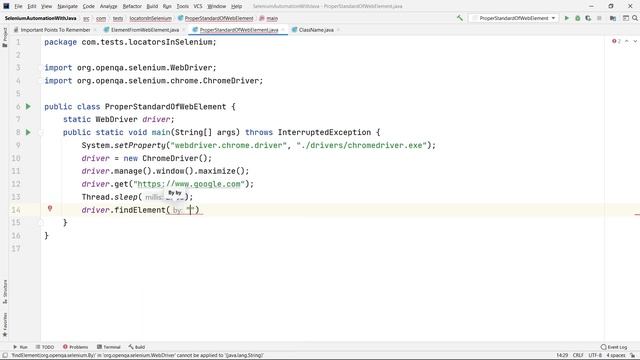Collapse imports using the fold marker at line 3
Image resolution: width=640 pixels, height=360 pixels.
41,68
